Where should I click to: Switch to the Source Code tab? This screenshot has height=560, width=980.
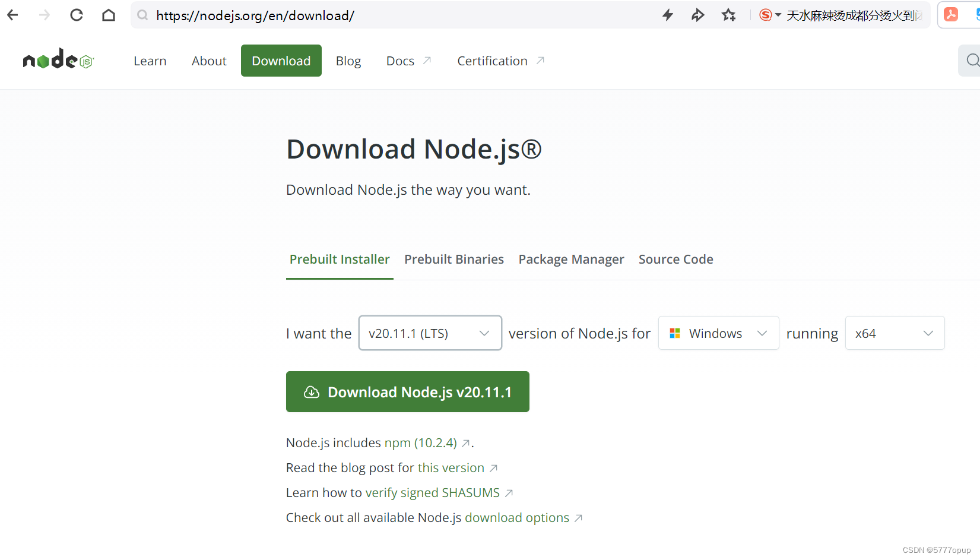point(676,260)
